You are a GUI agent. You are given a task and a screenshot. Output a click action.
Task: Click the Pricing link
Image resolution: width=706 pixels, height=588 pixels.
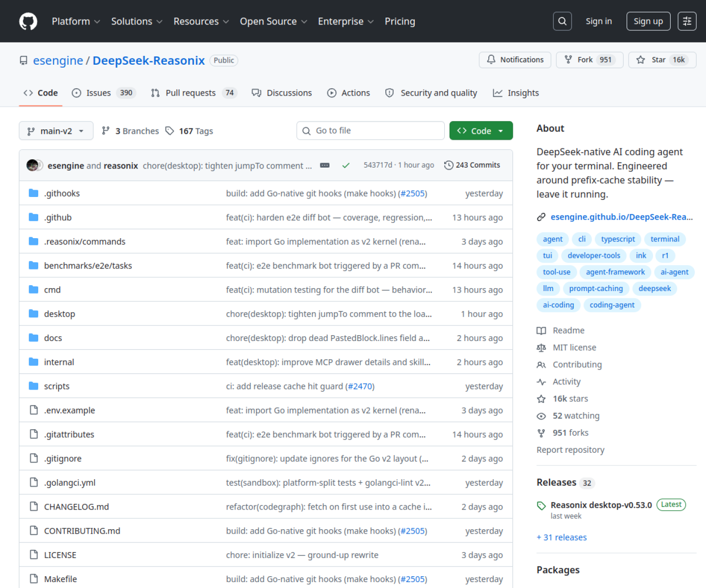click(x=400, y=21)
